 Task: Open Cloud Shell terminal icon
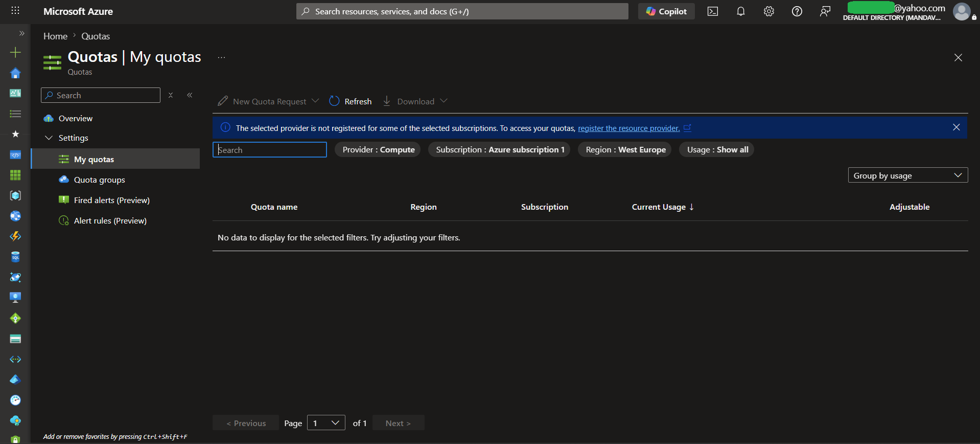[713, 11]
